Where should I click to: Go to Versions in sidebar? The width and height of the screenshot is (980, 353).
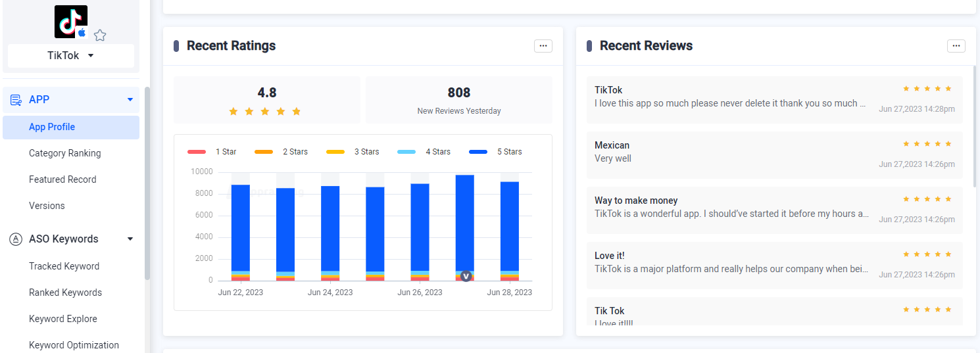point(47,206)
